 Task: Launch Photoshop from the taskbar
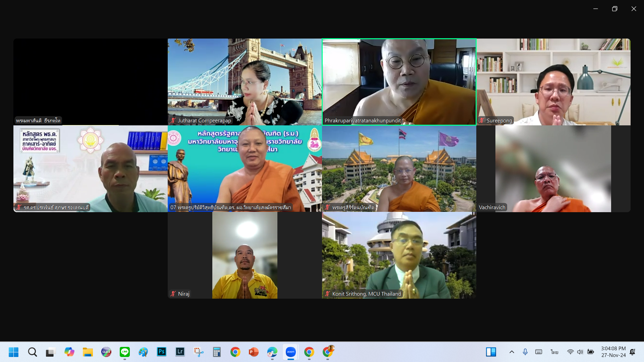[x=162, y=352]
